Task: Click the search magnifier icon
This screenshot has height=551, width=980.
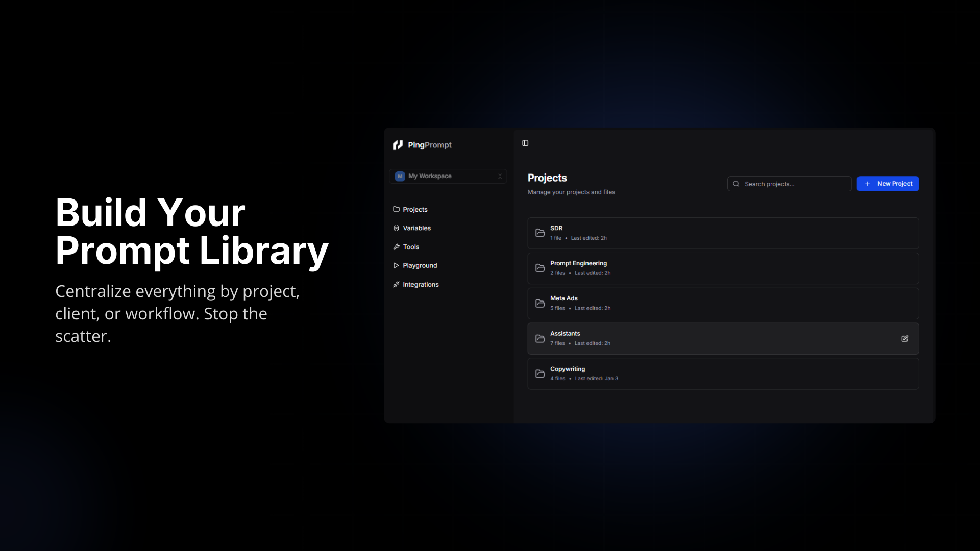Action: [x=736, y=184]
